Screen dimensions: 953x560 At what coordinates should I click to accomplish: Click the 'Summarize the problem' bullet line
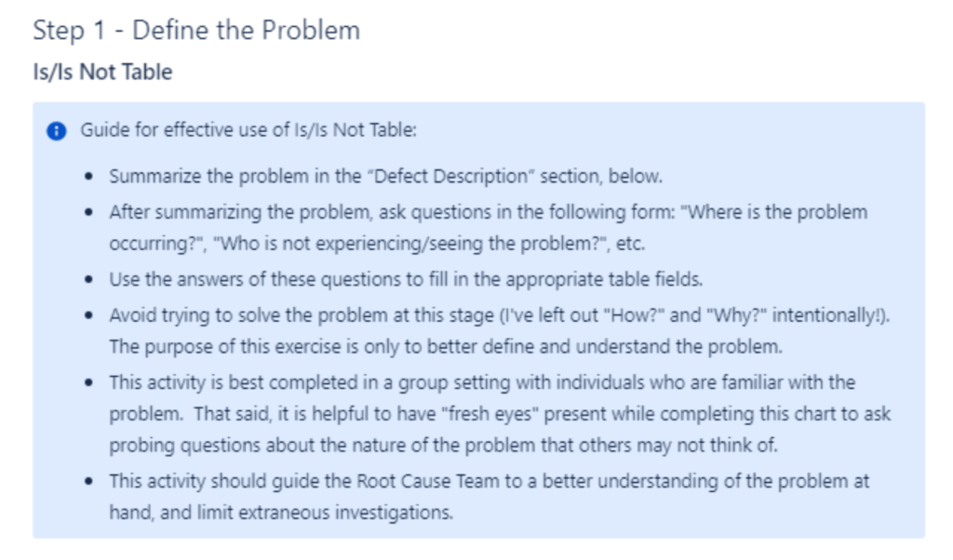(x=386, y=176)
